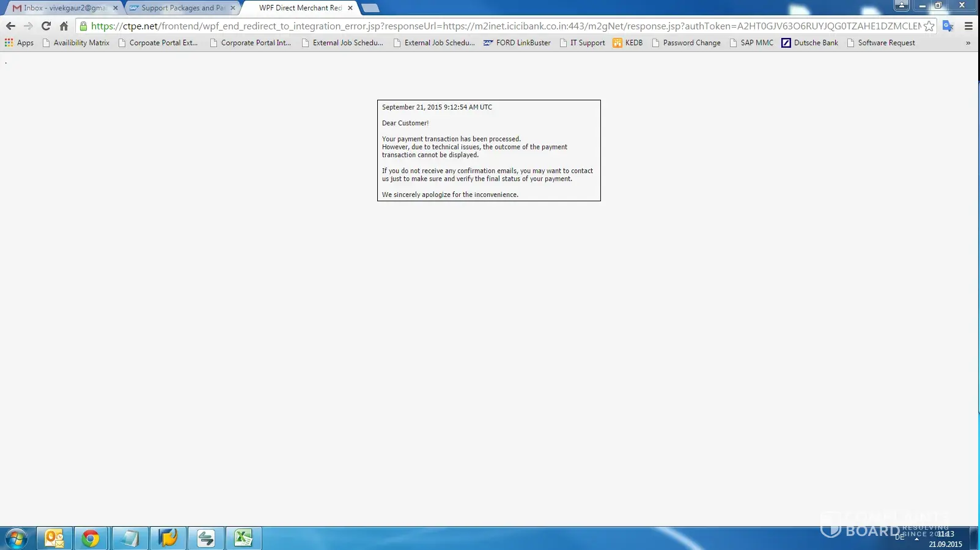Reload the current page
This screenshot has height=550, width=980.
pyautogui.click(x=46, y=26)
